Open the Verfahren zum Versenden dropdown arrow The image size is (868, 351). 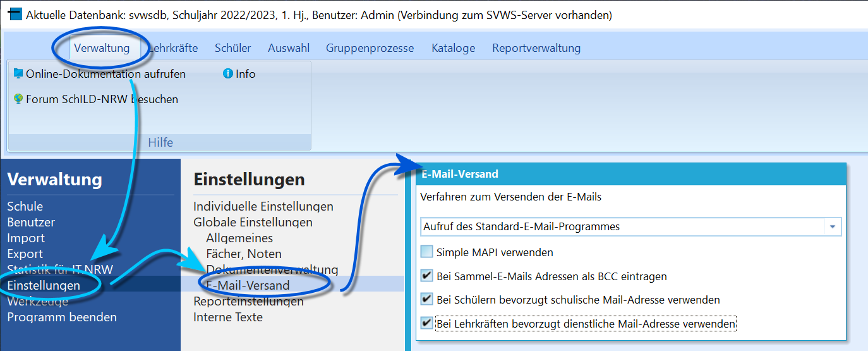point(833,226)
